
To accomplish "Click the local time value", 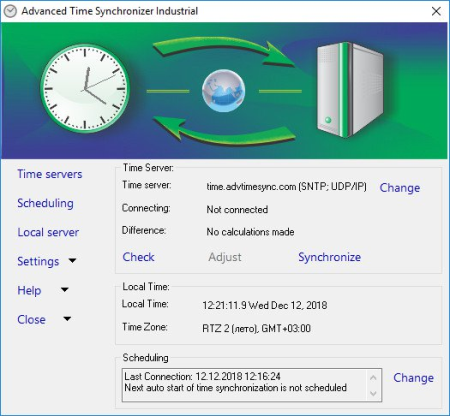I will tap(265, 305).
